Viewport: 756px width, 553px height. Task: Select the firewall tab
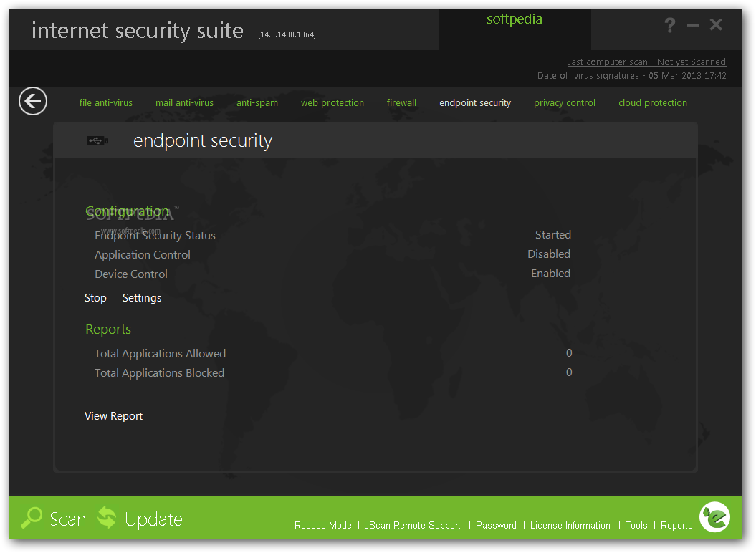tap(401, 102)
